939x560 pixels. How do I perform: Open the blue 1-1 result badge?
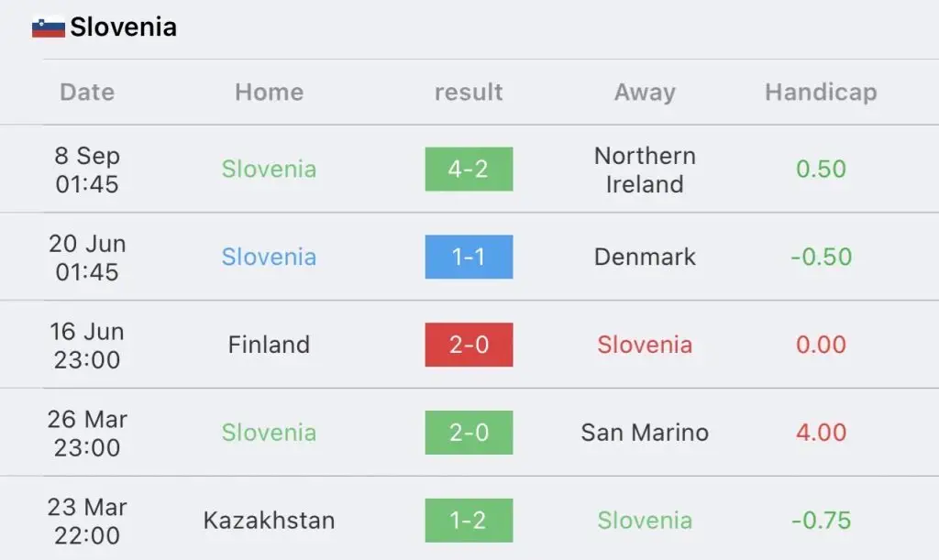(469, 257)
